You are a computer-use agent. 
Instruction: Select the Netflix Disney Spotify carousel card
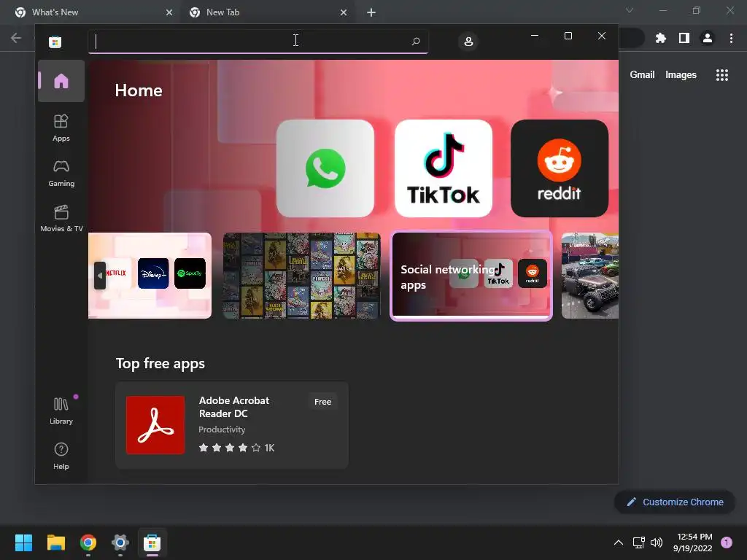(x=150, y=275)
